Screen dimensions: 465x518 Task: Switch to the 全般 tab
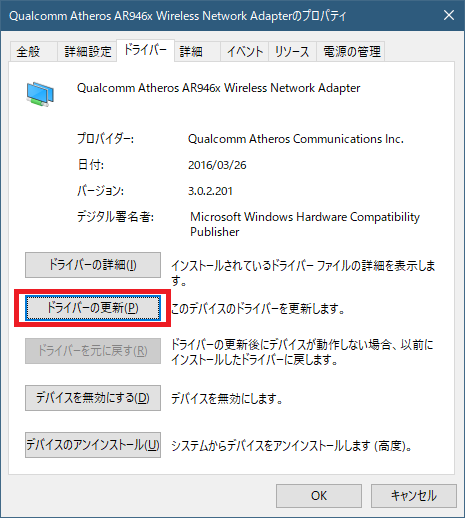33,52
